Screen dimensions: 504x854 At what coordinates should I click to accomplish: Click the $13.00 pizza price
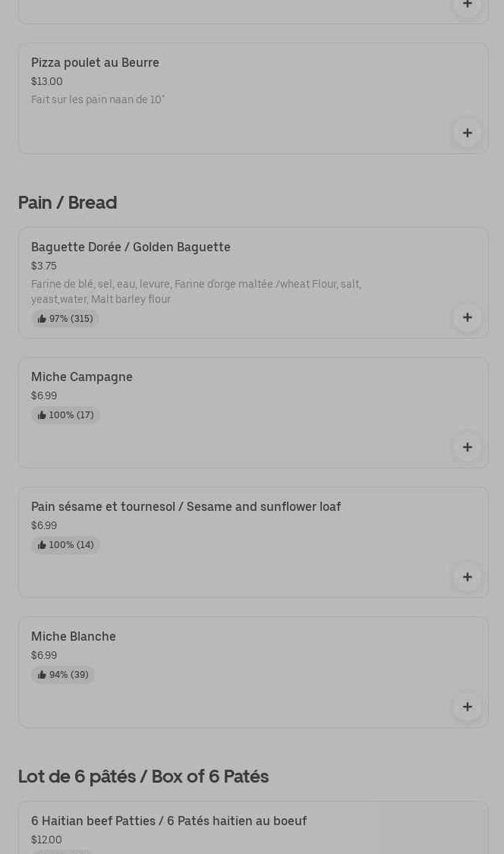(47, 82)
